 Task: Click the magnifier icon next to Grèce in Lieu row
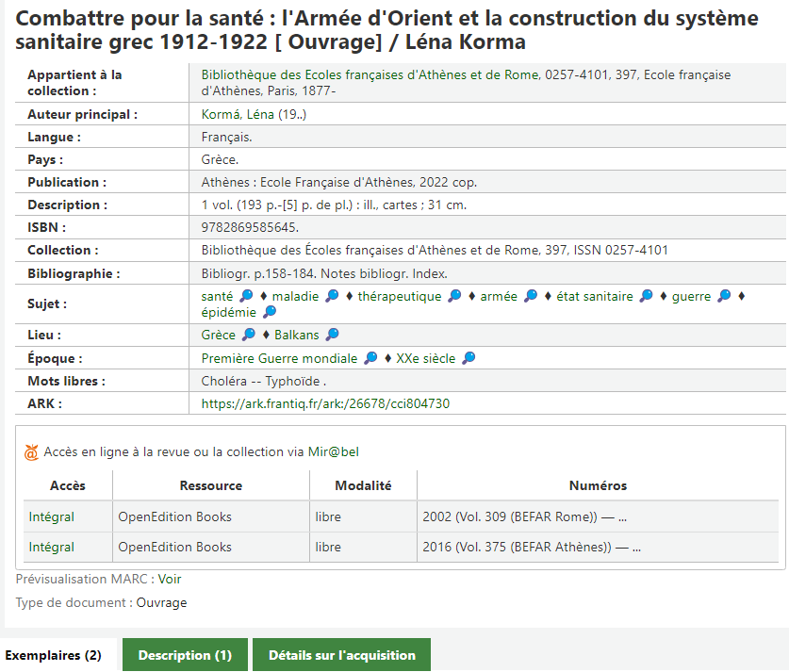coord(249,335)
